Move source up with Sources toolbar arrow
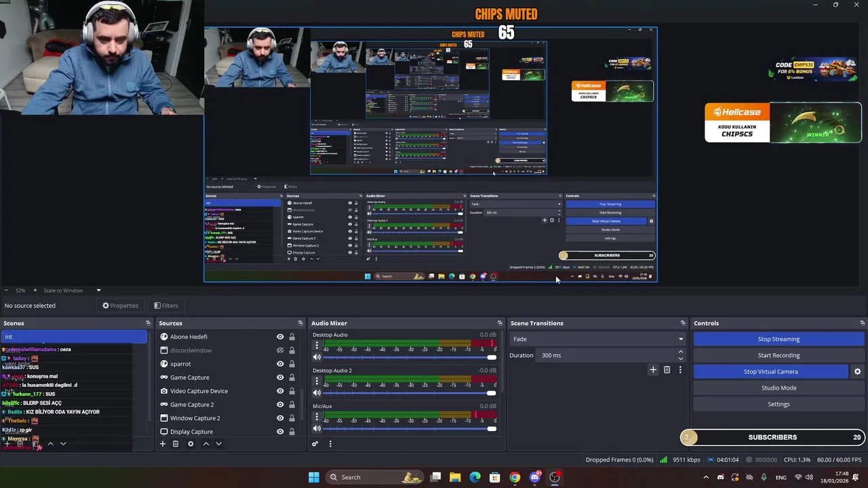The height and width of the screenshot is (488, 868). tap(206, 444)
